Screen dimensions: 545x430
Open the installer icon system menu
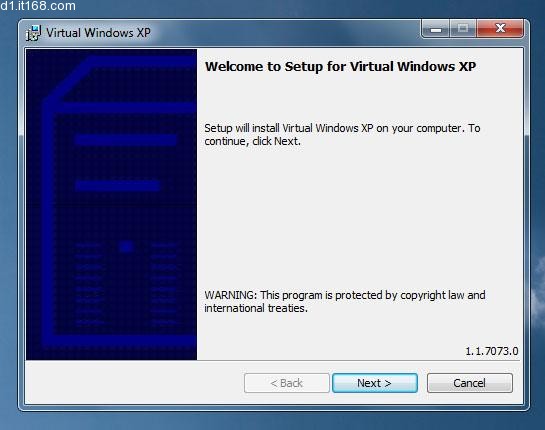tap(33, 33)
